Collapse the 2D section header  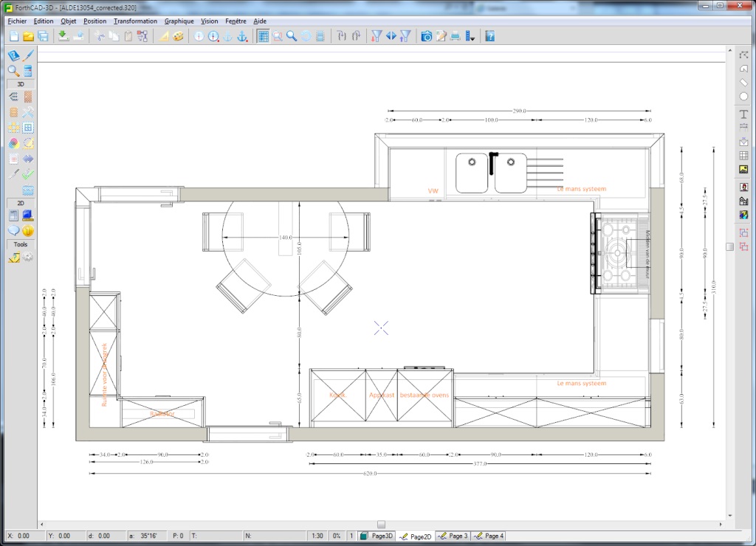coord(21,202)
